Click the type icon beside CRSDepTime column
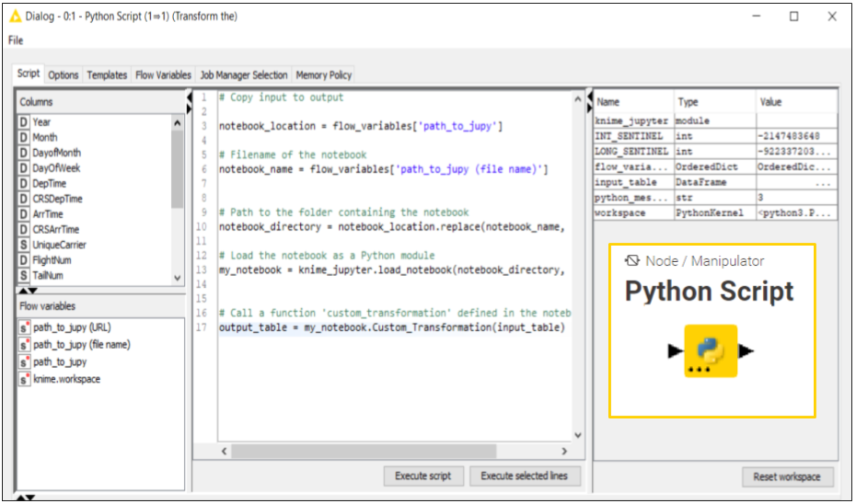This screenshot has width=856, height=504. pos(24,199)
